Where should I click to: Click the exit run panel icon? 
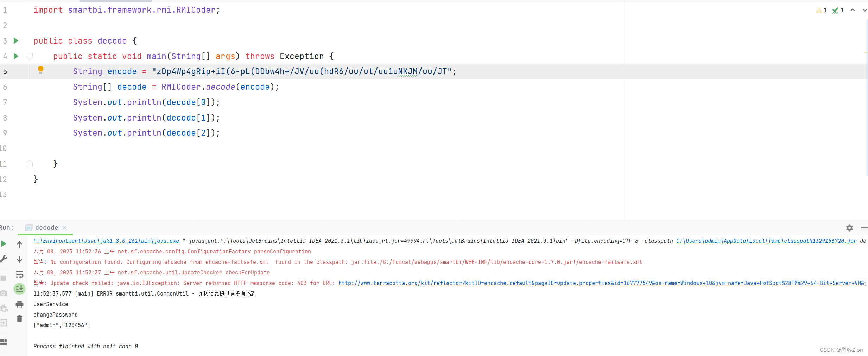pyautogui.click(x=4, y=323)
